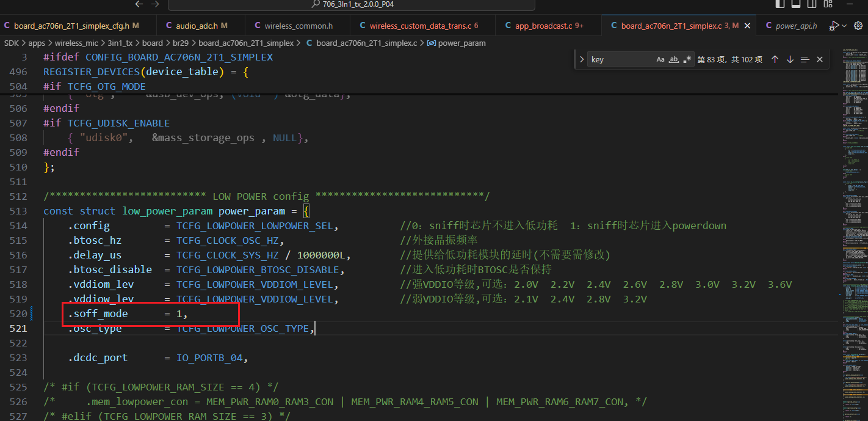Go back with the navigation arrow

pos(139,4)
